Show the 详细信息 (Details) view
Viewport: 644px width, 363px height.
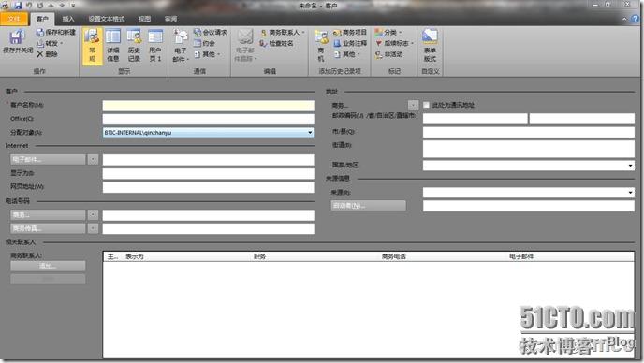[x=113, y=46]
